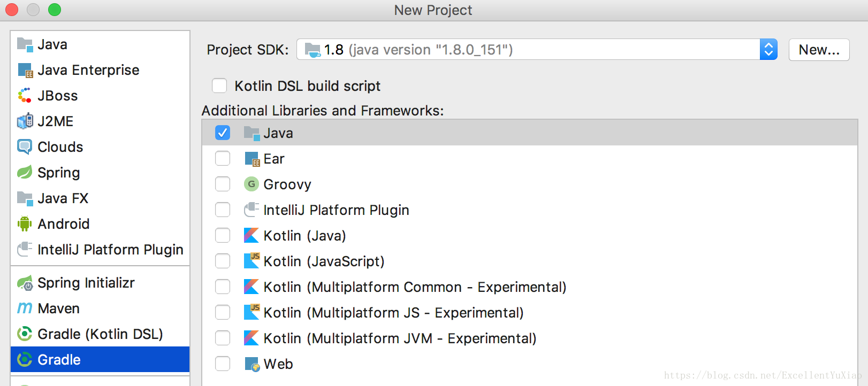868x386 pixels.
Task: Open the Project SDK dropdown arrows
Action: tap(768, 50)
